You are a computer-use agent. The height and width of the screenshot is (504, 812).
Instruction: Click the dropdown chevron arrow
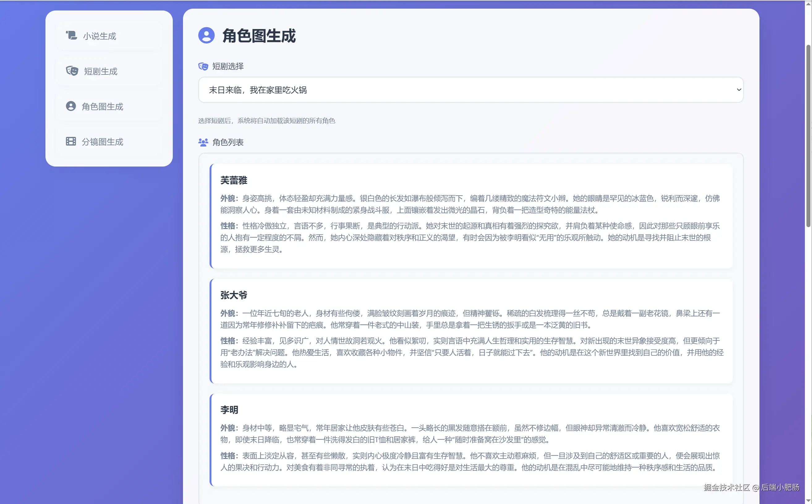point(739,90)
